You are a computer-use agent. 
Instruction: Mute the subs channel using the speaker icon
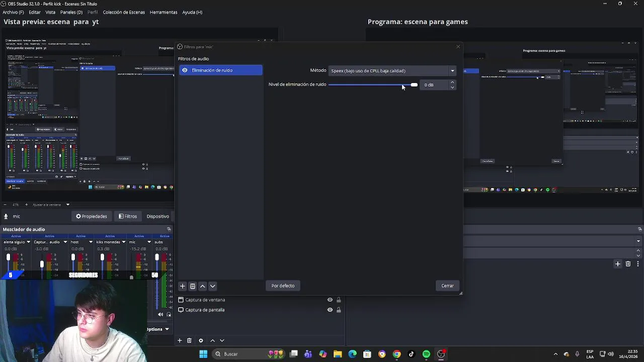point(160,315)
